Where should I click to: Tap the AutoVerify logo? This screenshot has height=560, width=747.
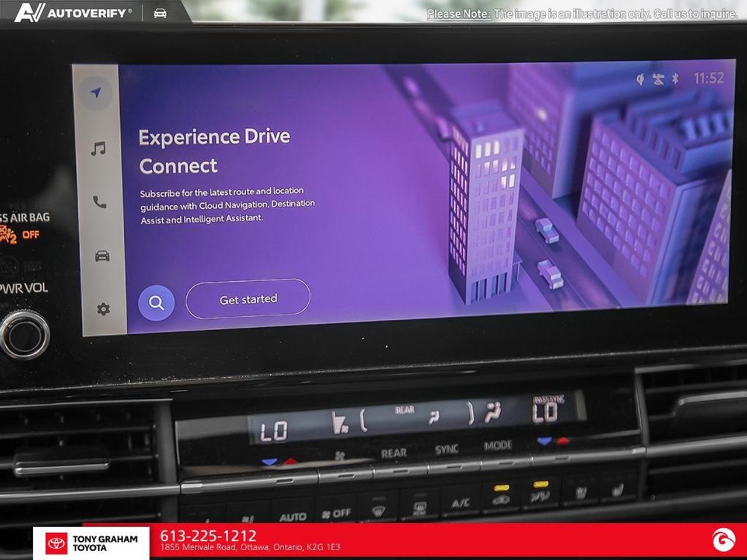[73, 12]
